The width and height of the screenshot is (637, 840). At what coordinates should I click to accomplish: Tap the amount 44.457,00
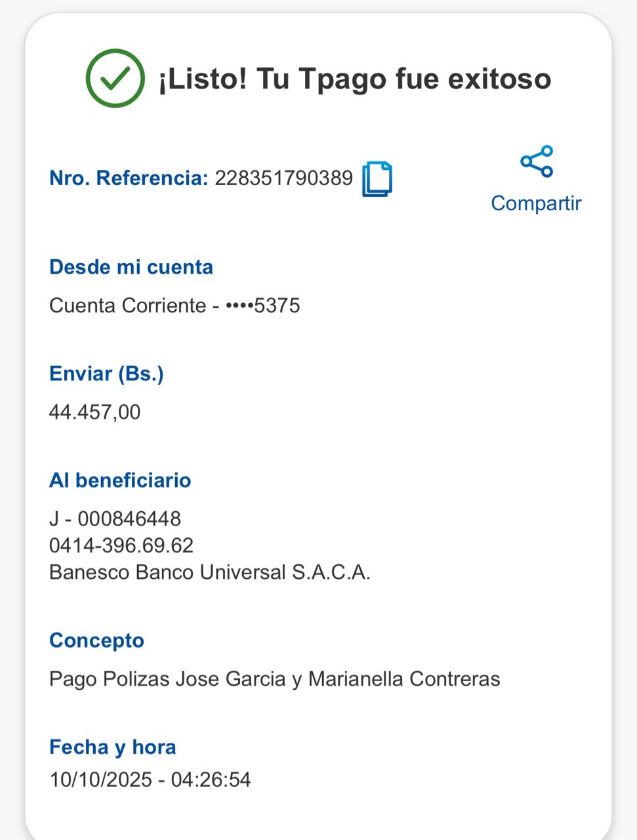coord(95,412)
